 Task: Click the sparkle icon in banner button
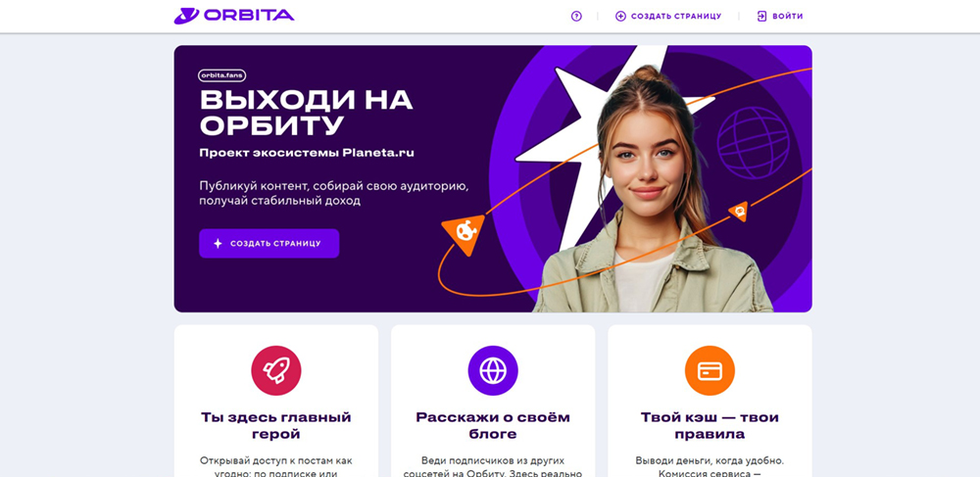218,244
